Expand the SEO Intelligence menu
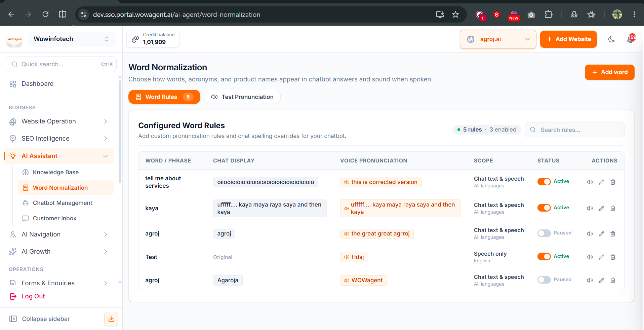The width and height of the screenshot is (644, 330). [x=59, y=139]
